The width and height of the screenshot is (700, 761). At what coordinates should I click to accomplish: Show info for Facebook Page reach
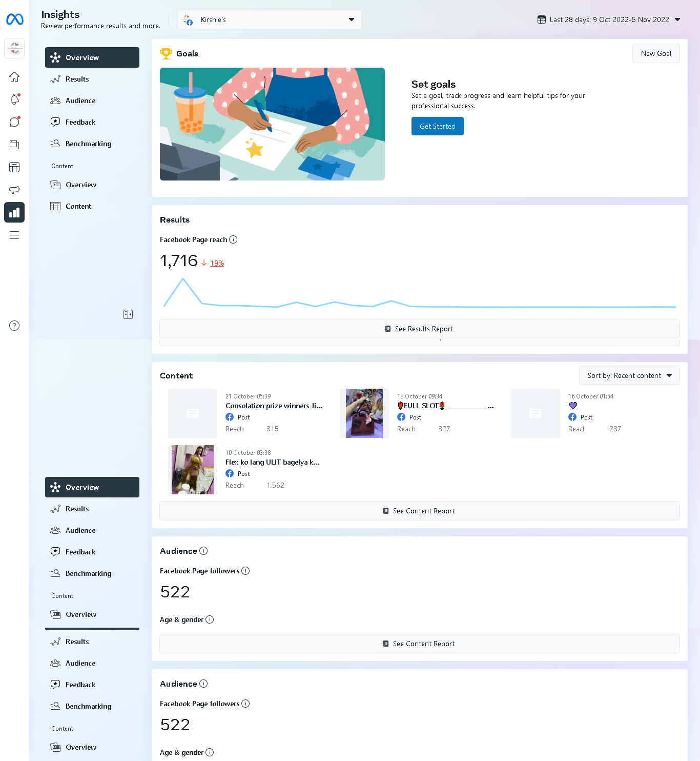click(233, 239)
